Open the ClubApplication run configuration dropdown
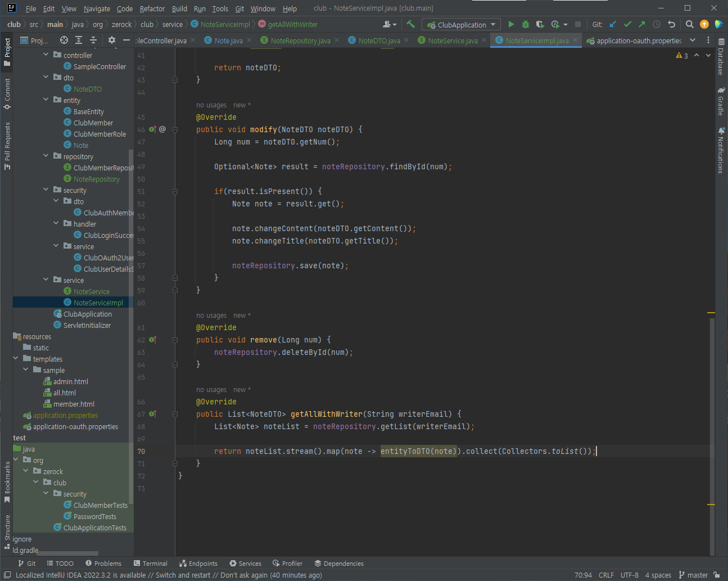728x581 pixels. pyautogui.click(x=462, y=25)
